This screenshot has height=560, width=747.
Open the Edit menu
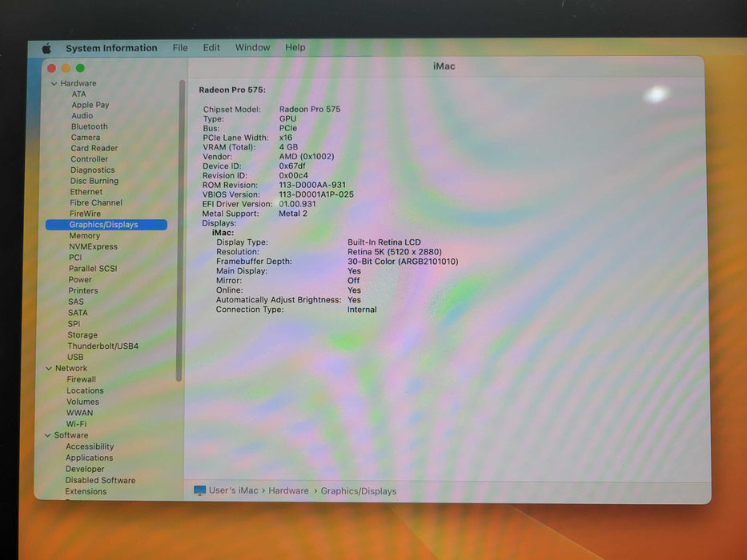click(x=211, y=48)
